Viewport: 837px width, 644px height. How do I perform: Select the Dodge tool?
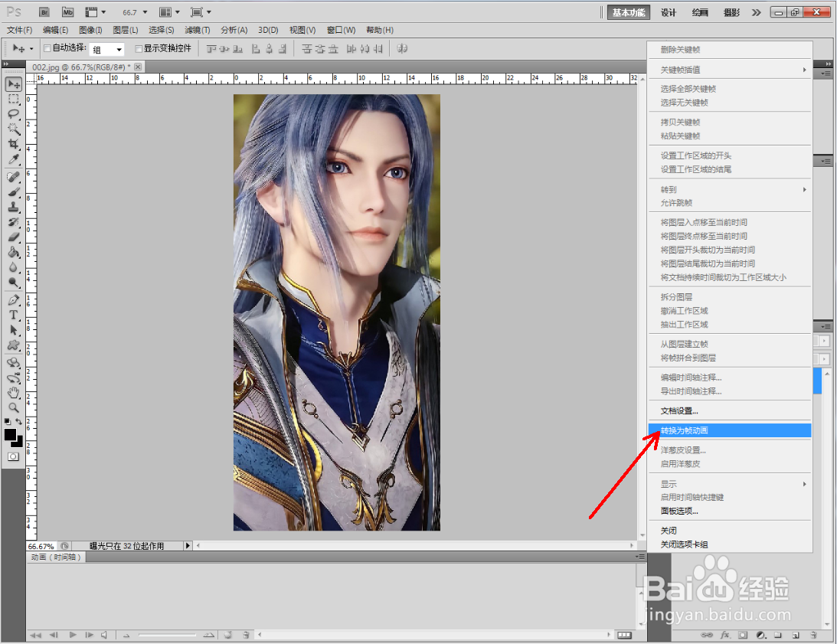tap(13, 282)
